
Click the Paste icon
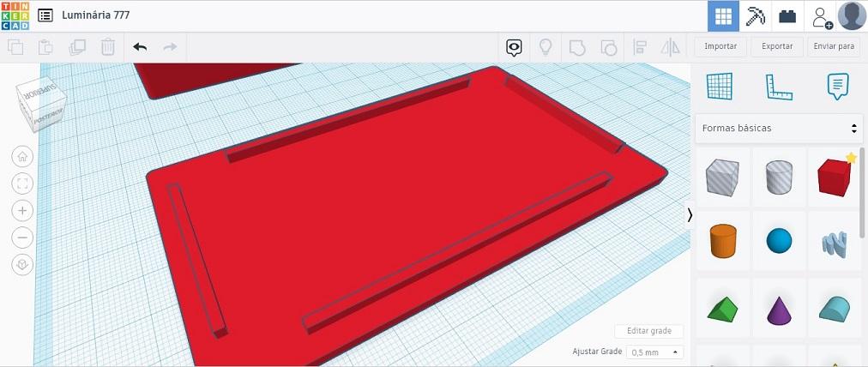45,48
